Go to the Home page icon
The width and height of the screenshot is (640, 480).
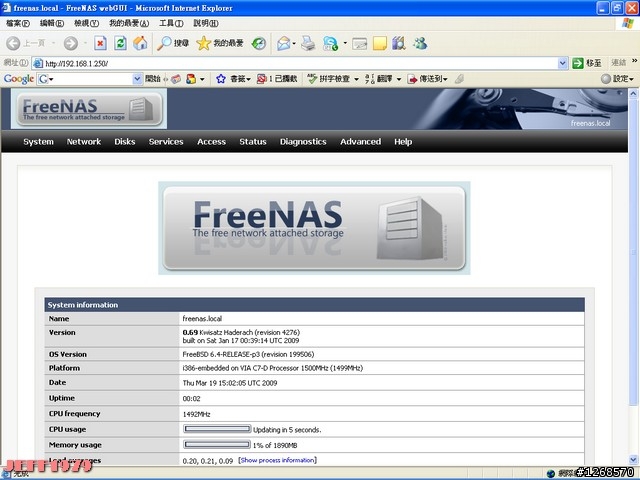click(x=140, y=43)
